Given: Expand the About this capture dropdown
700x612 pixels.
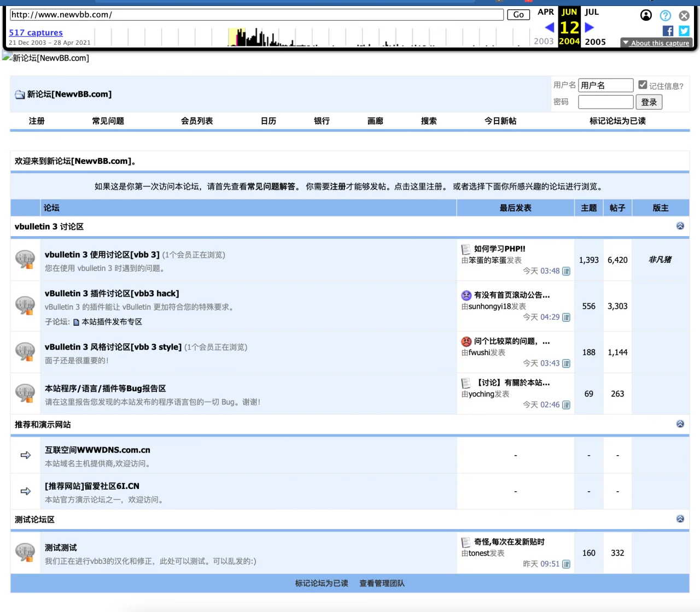Looking at the screenshot, I should (656, 43).
